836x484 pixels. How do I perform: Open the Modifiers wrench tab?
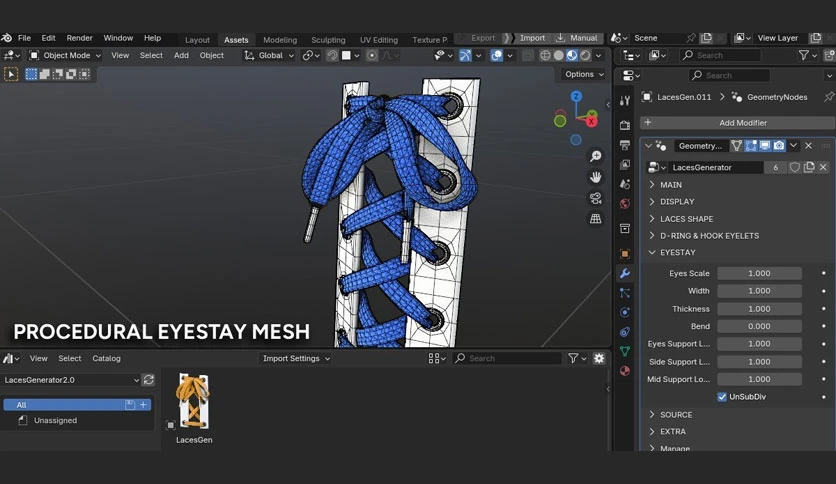625,273
